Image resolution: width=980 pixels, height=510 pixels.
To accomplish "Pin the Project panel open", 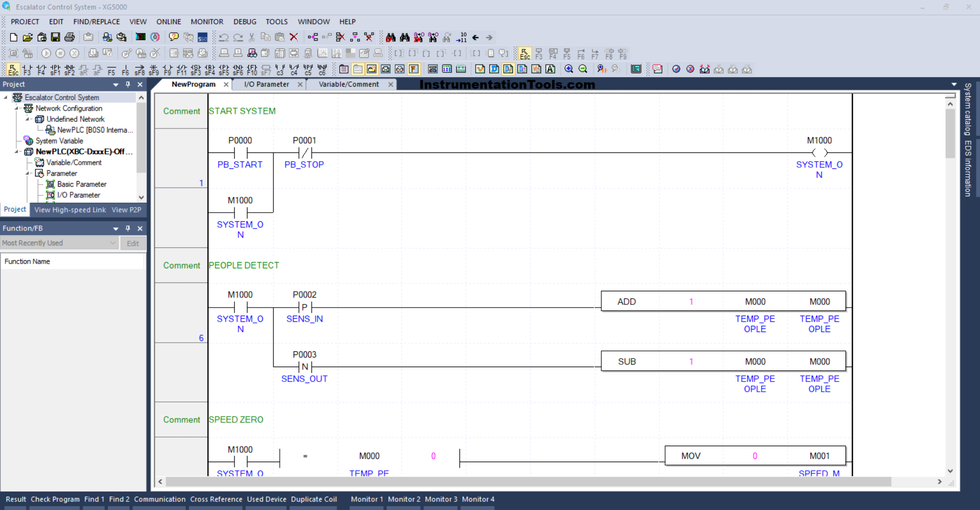I will click(x=128, y=84).
